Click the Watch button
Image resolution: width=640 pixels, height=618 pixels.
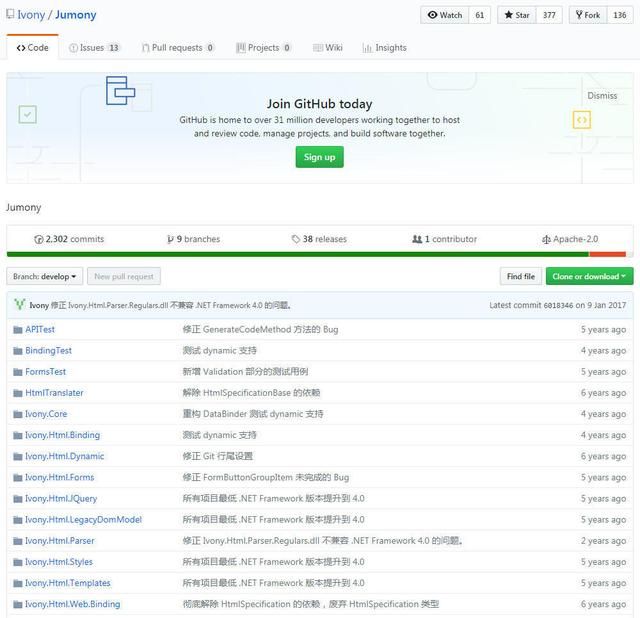point(444,15)
